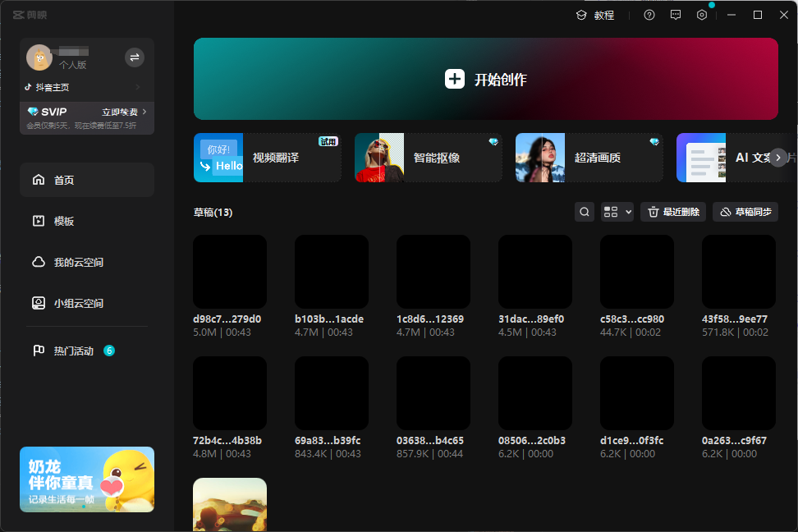Image resolution: width=798 pixels, height=532 pixels.
Task: Click the 热门活动 flag icon
Action: [39, 351]
